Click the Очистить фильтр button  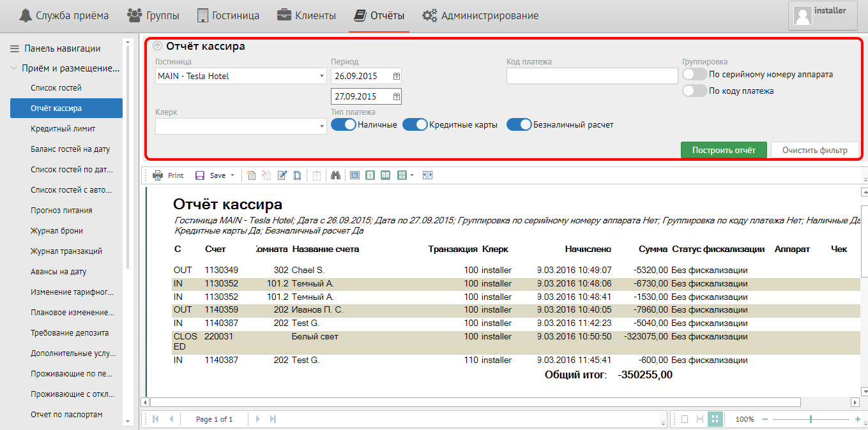click(814, 150)
